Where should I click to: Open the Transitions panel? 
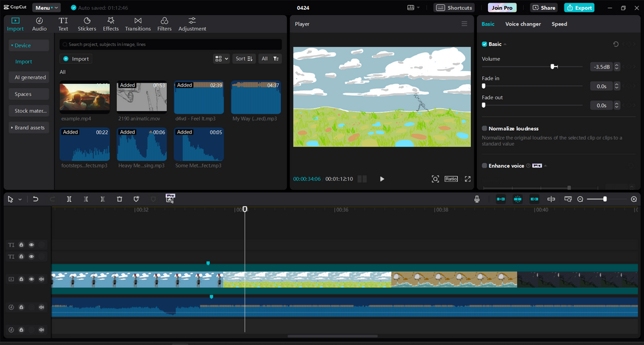click(137, 24)
